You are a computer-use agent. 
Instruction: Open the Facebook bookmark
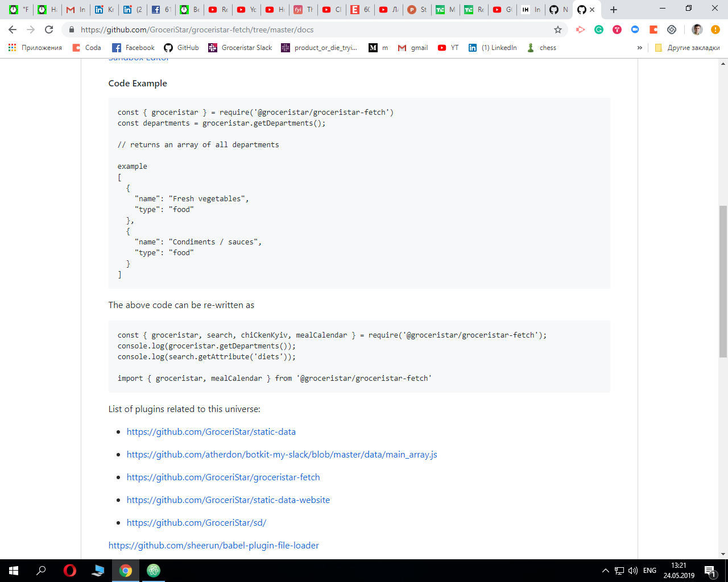click(x=134, y=48)
